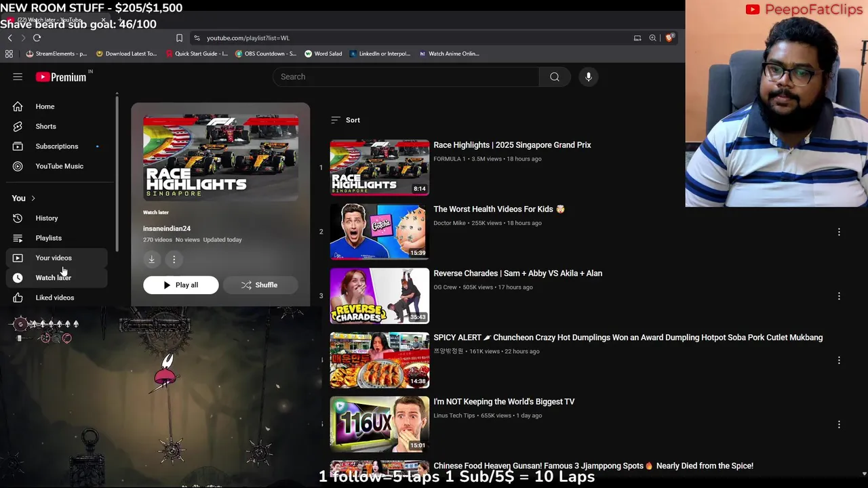
Task: Open Quick Start Guide bookmark
Action: click(x=197, y=54)
